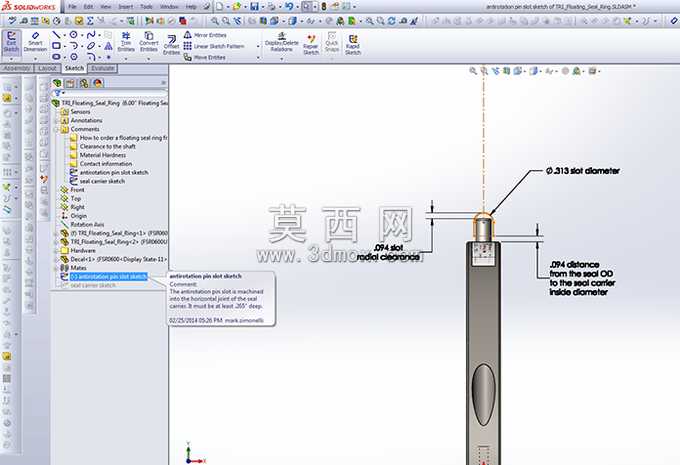Viewport: 680px width, 465px height.
Task: Select the 'Clearance to the shaft' comment
Action: click(107, 147)
